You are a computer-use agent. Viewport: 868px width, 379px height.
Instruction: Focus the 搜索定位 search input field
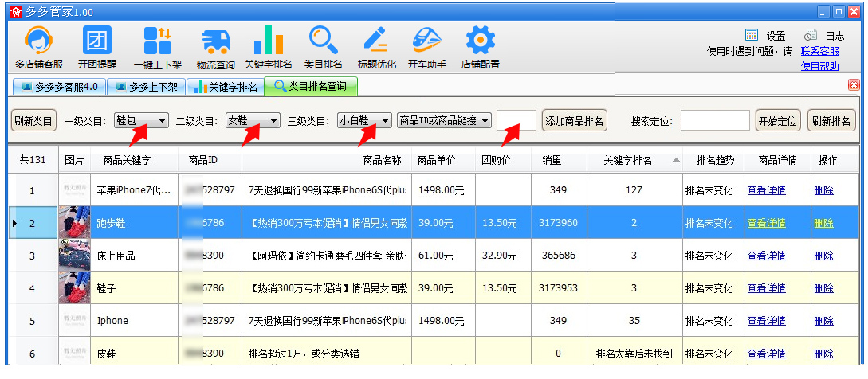[x=715, y=120]
